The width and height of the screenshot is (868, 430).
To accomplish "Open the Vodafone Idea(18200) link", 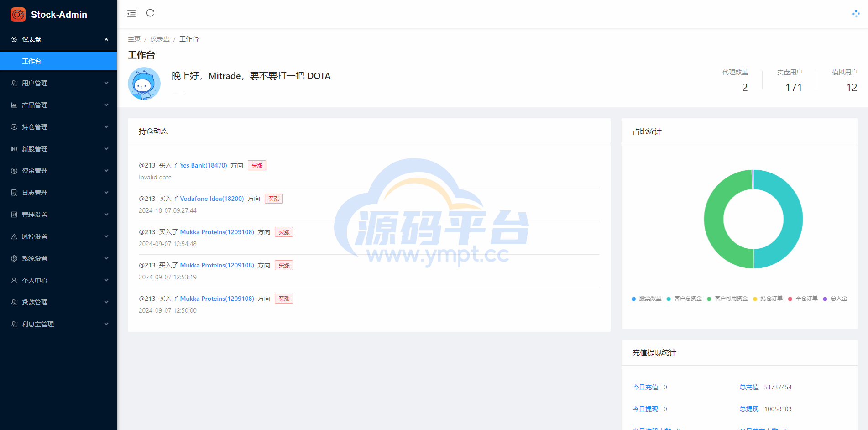I will [212, 199].
